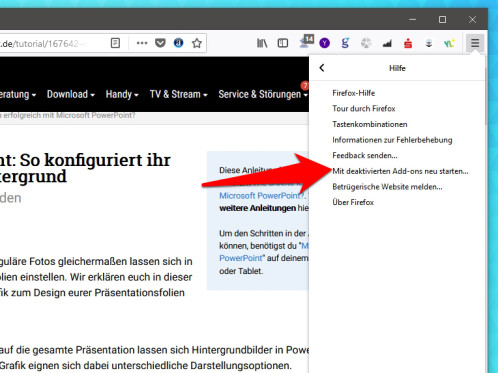This screenshot has width=498, height=373.
Task: Click the red Sparkasse extension icon
Action: point(408,43)
